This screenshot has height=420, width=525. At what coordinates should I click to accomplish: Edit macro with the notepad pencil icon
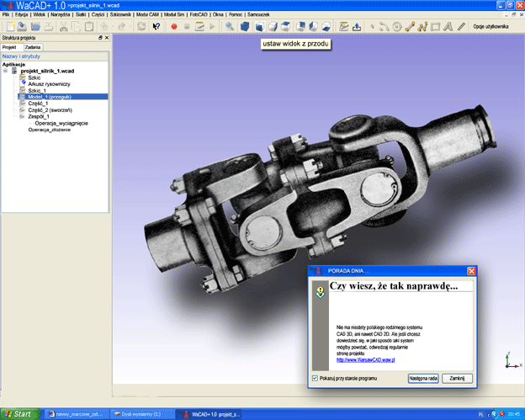coord(199,26)
